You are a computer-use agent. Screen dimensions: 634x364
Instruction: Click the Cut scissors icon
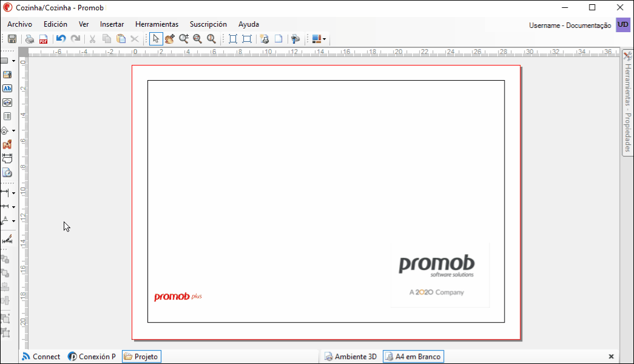pyautogui.click(x=93, y=39)
